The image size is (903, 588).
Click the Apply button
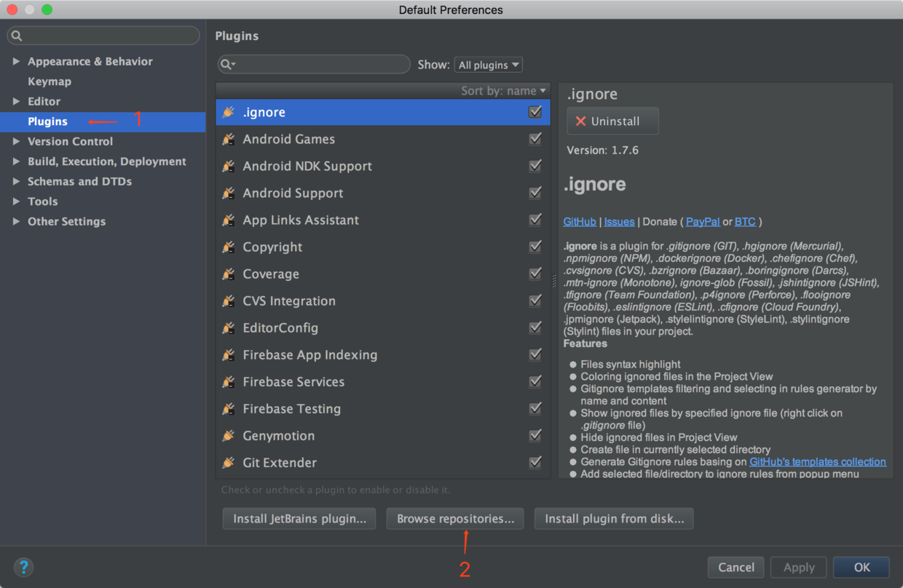pyautogui.click(x=799, y=568)
